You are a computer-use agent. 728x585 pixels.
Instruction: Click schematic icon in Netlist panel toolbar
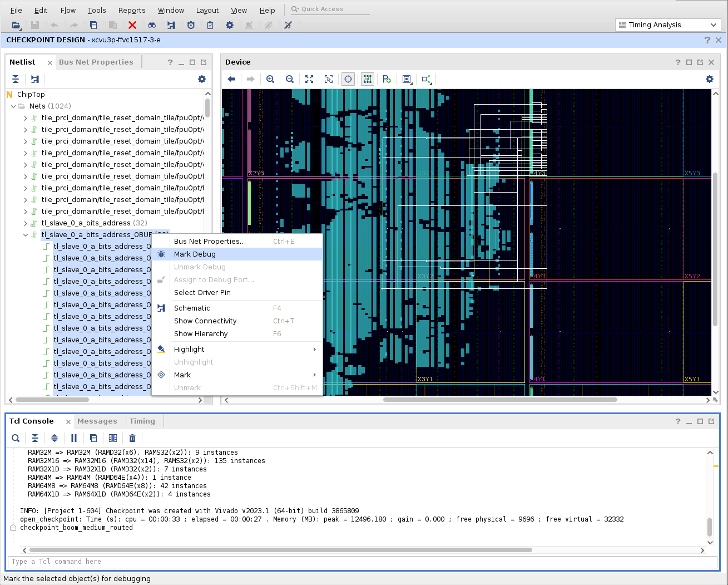tap(35, 79)
